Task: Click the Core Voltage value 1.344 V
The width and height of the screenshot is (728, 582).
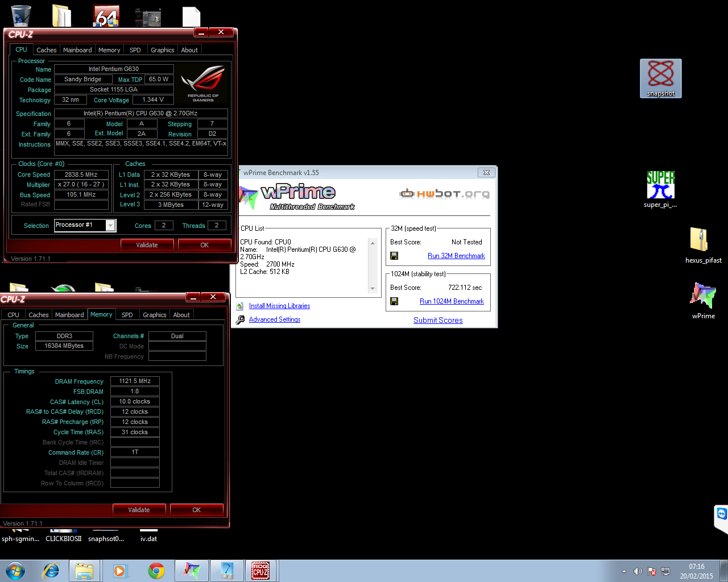Action: [x=153, y=99]
